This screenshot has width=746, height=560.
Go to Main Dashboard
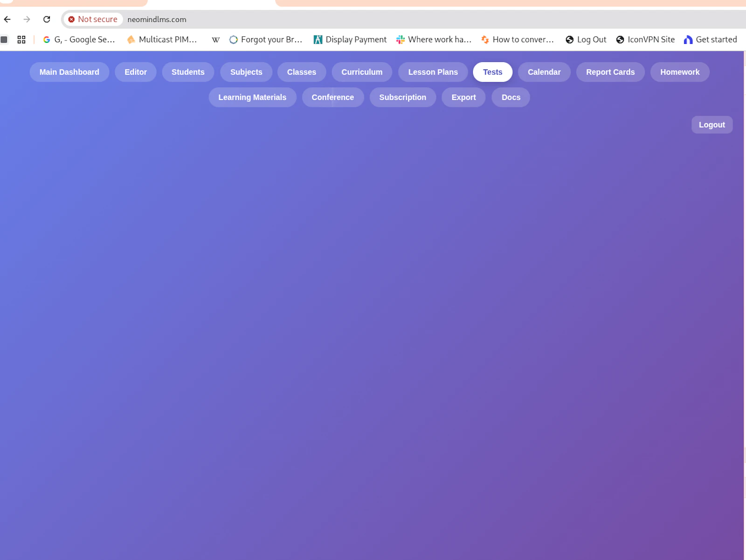point(69,72)
